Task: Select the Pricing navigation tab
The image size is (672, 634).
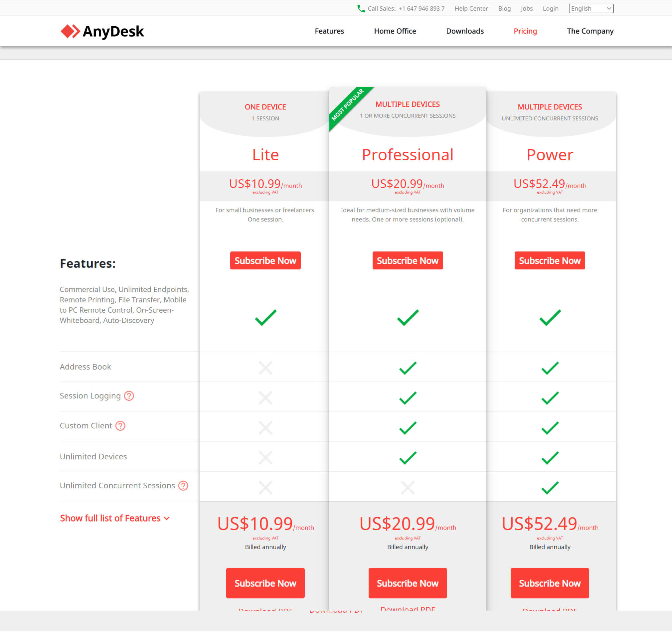Action: coord(524,30)
